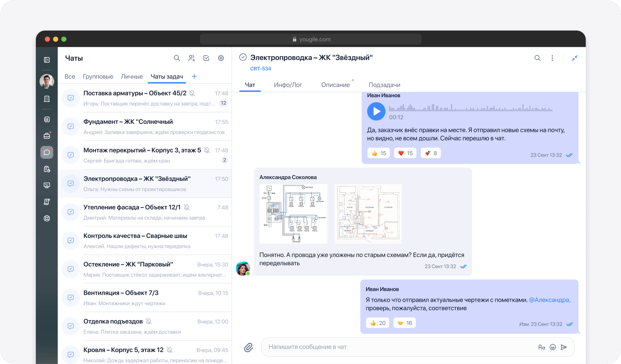The height and width of the screenshot is (364, 621).
Task: Select the Групповые chats tab
Action: pyautogui.click(x=98, y=76)
